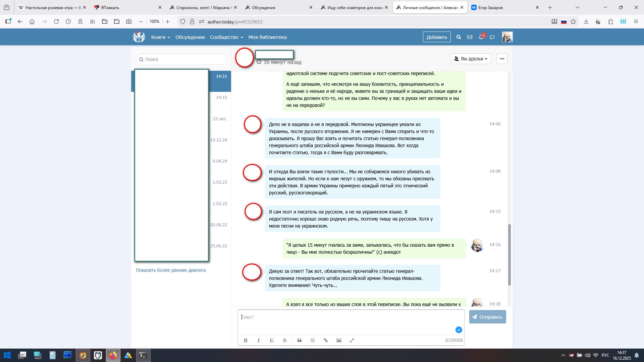Insert a quote block in message
644x362 pixels.
[x=300, y=340]
